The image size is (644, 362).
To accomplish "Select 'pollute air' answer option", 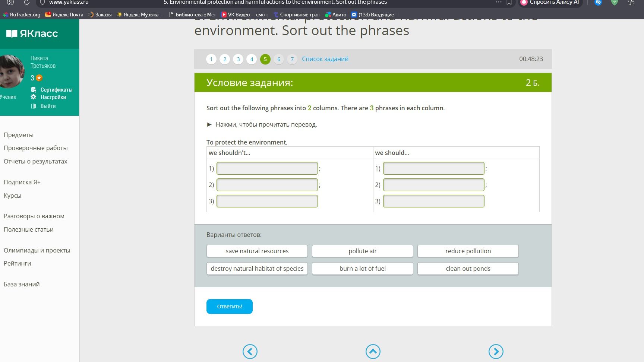I will tap(363, 251).
